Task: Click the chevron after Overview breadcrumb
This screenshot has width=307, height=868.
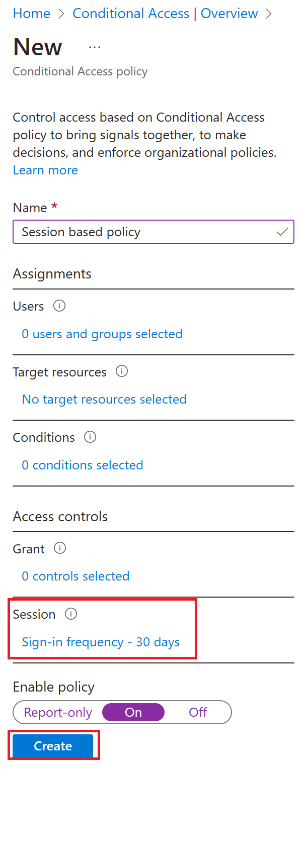Action: (269, 14)
